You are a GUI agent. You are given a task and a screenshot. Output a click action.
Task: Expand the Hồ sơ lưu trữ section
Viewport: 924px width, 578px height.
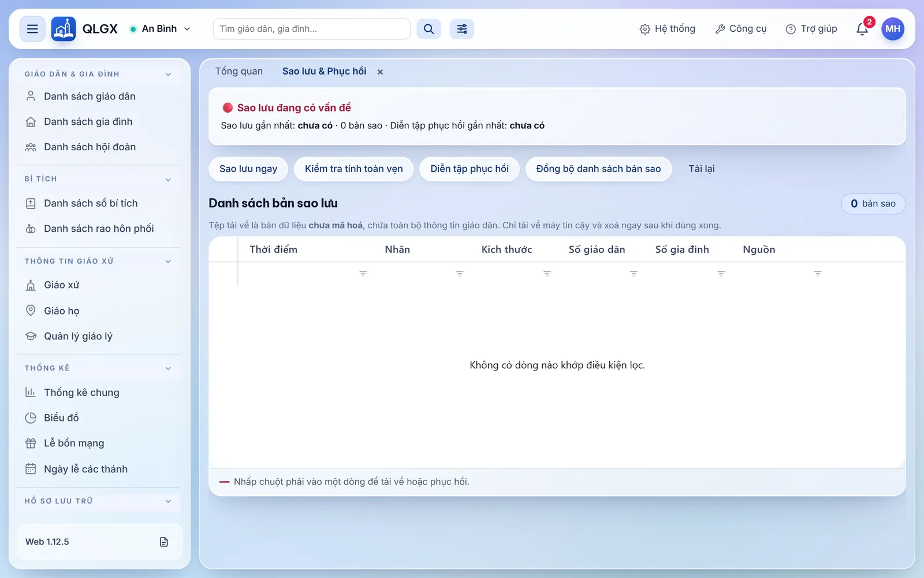coord(99,501)
